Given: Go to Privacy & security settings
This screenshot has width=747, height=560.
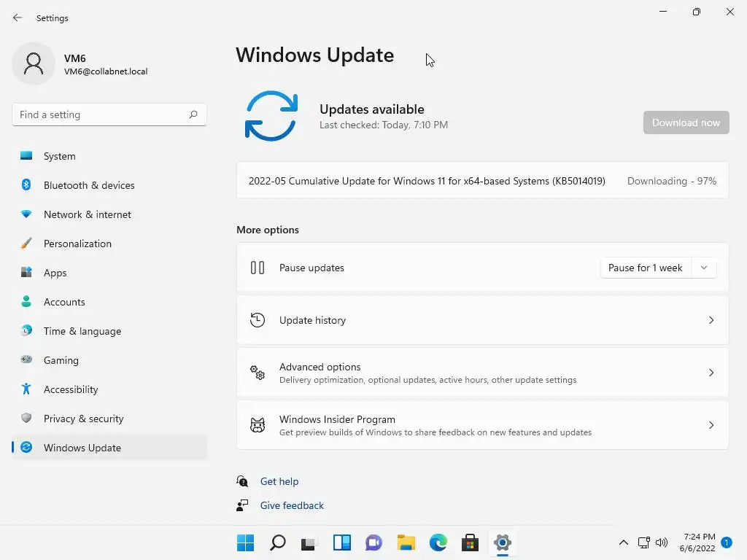Looking at the screenshot, I should pyautogui.click(x=109, y=418).
